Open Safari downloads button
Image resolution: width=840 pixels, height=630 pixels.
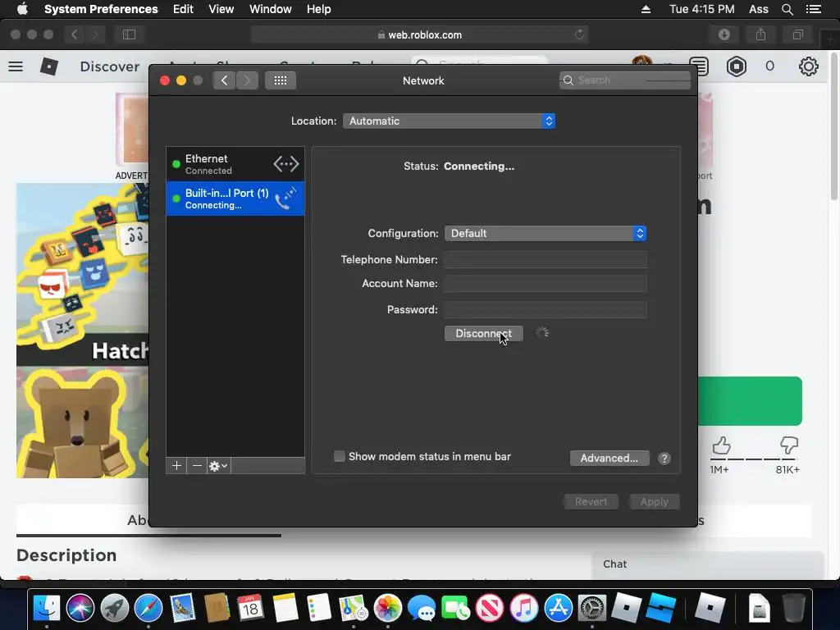tap(724, 34)
